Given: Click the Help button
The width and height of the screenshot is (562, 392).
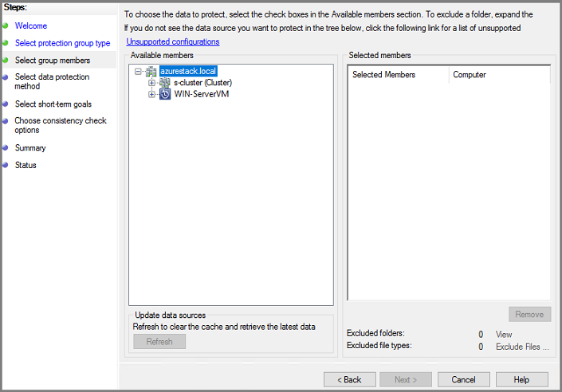Looking at the screenshot, I should [x=522, y=380].
